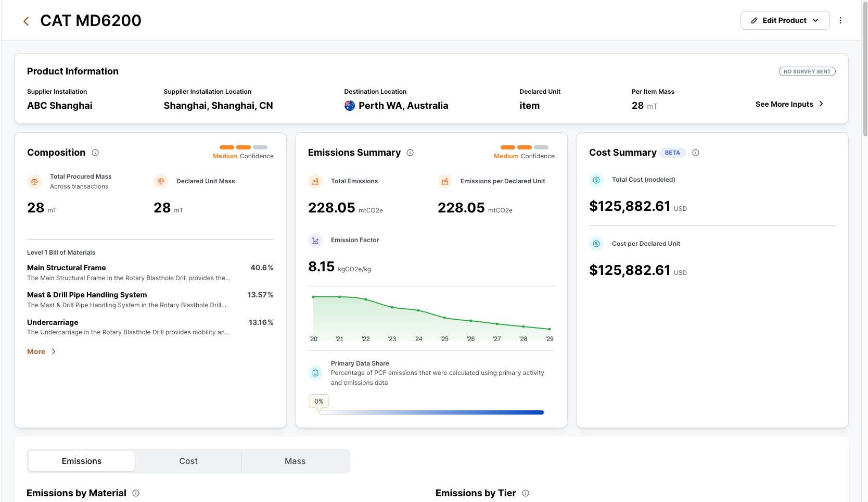Viewport: 868px width, 502px height.
Task: Expand More bill of materials items
Action: [42, 352]
